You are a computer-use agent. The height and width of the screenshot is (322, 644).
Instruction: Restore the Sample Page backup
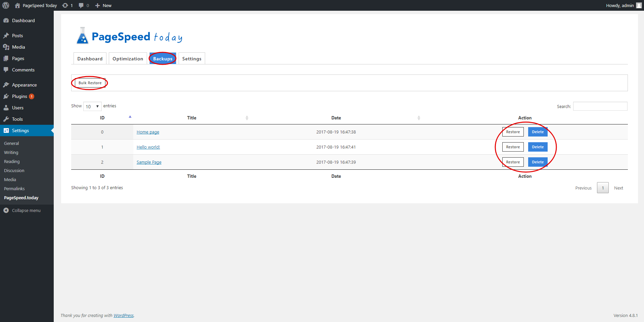513,162
